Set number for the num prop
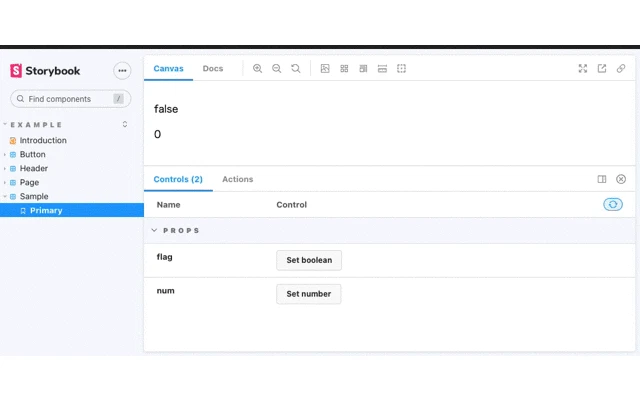Image resolution: width=640 pixels, height=400 pixels. point(309,294)
